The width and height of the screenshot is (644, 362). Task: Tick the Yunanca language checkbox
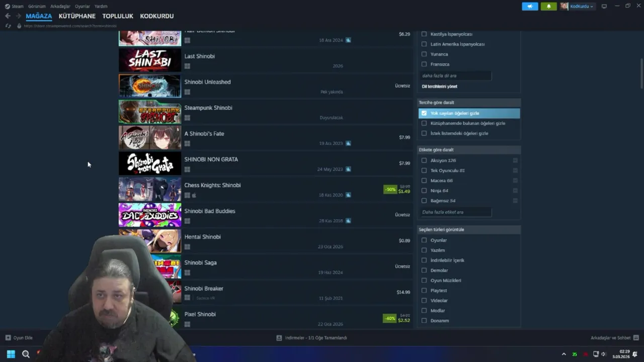click(424, 54)
